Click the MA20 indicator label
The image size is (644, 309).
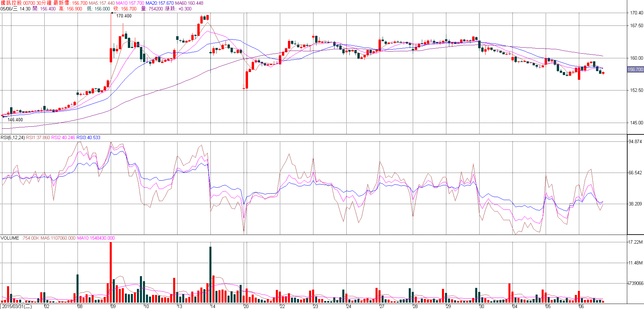(159, 3)
